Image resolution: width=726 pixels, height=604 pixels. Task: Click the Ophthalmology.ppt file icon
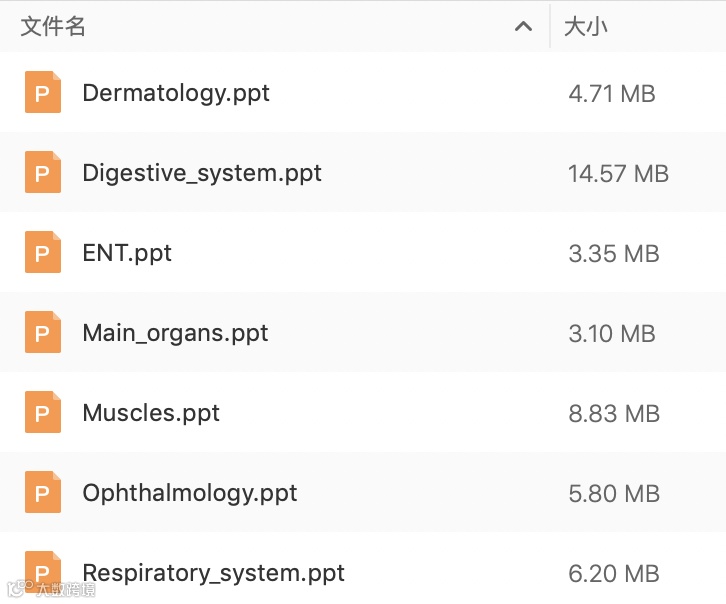point(42,493)
